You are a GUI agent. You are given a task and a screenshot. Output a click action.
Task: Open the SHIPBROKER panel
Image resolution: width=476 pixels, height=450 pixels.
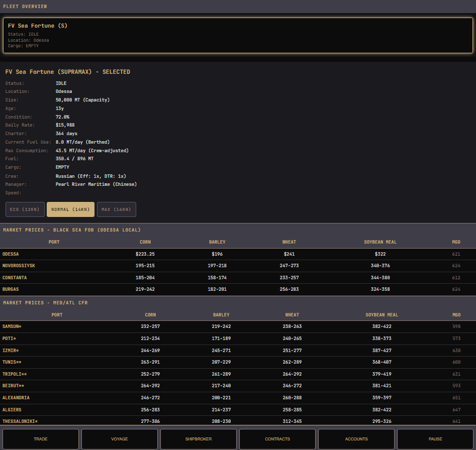tap(199, 439)
